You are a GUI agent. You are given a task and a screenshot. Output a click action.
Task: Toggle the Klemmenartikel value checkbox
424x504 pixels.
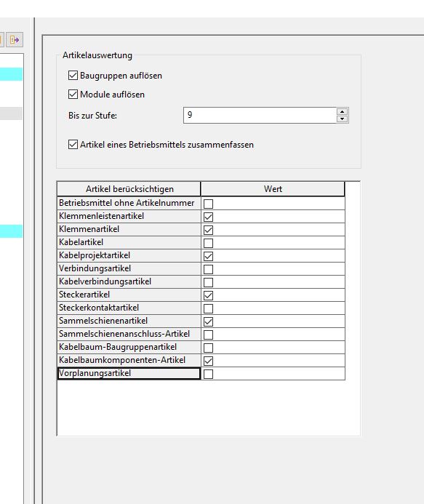point(208,230)
